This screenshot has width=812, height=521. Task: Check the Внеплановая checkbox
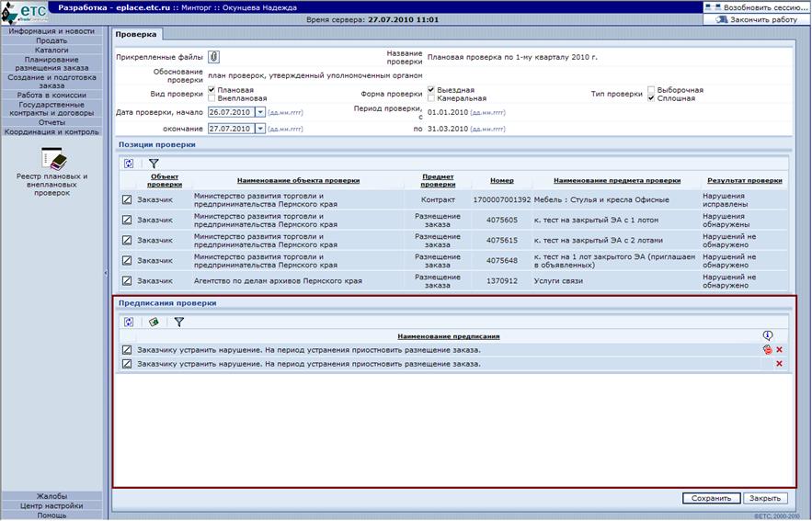click(212, 98)
